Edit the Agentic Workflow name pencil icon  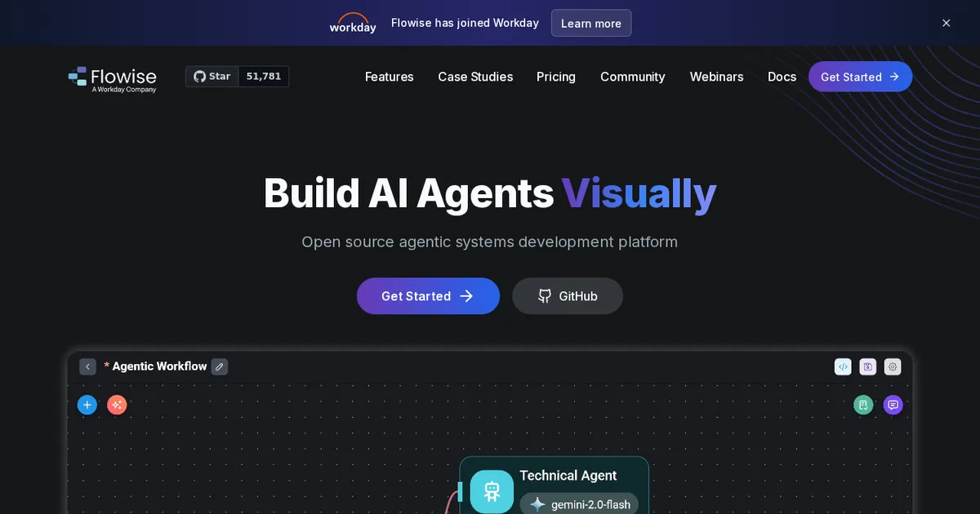tap(219, 367)
